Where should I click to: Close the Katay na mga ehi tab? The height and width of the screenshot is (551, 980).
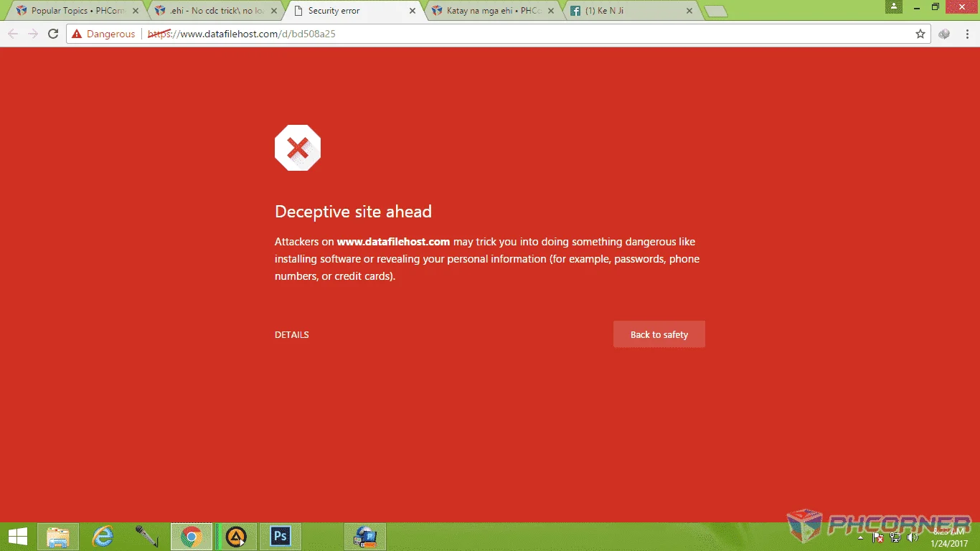point(551,11)
